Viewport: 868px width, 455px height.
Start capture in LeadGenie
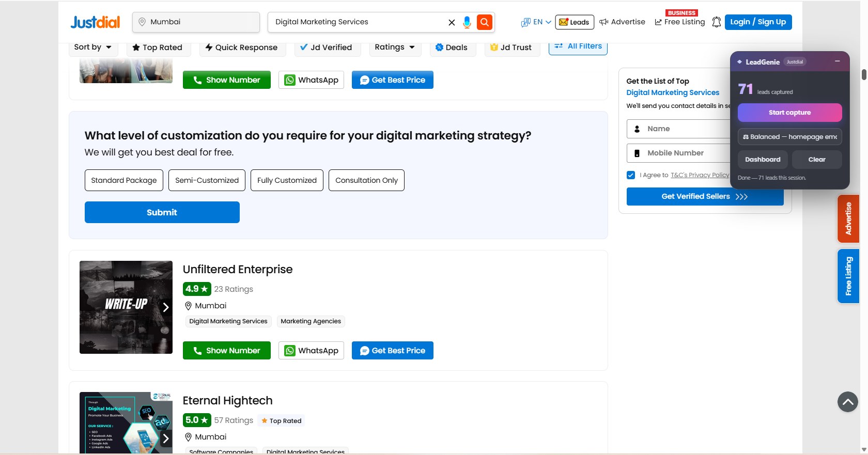pyautogui.click(x=790, y=113)
